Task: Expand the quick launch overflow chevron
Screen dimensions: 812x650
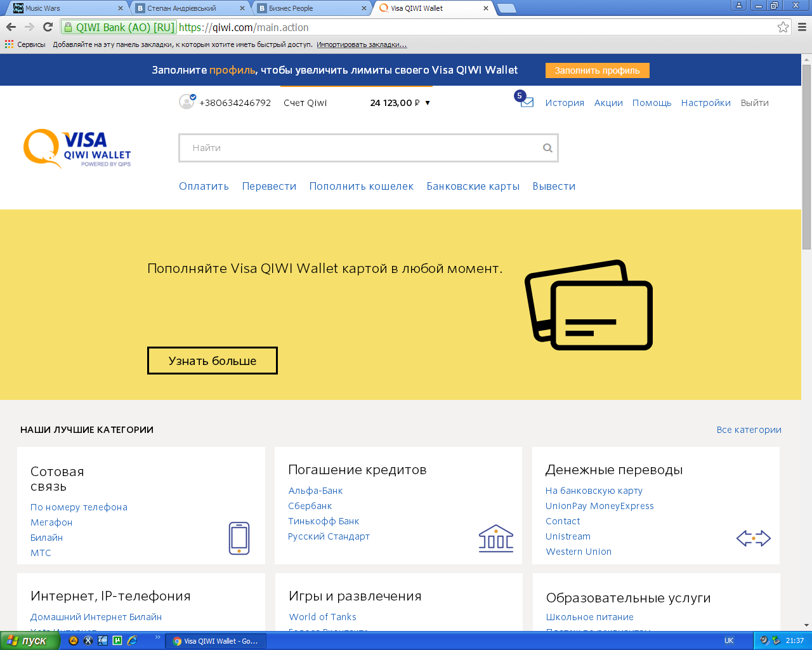Action: click(158, 637)
